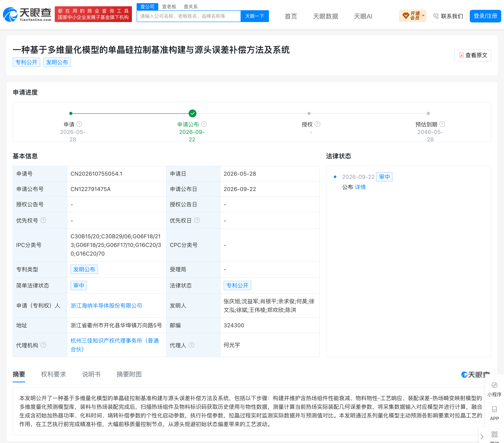Click the 专利公开 tag under title

point(26,62)
